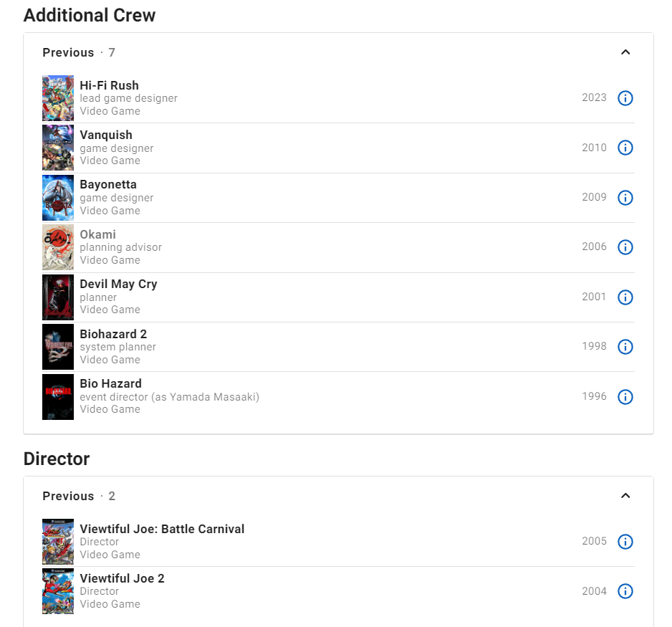Image resolution: width=672 pixels, height=627 pixels.
Task: Show info for Okami credit
Action: pyautogui.click(x=625, y=247)
